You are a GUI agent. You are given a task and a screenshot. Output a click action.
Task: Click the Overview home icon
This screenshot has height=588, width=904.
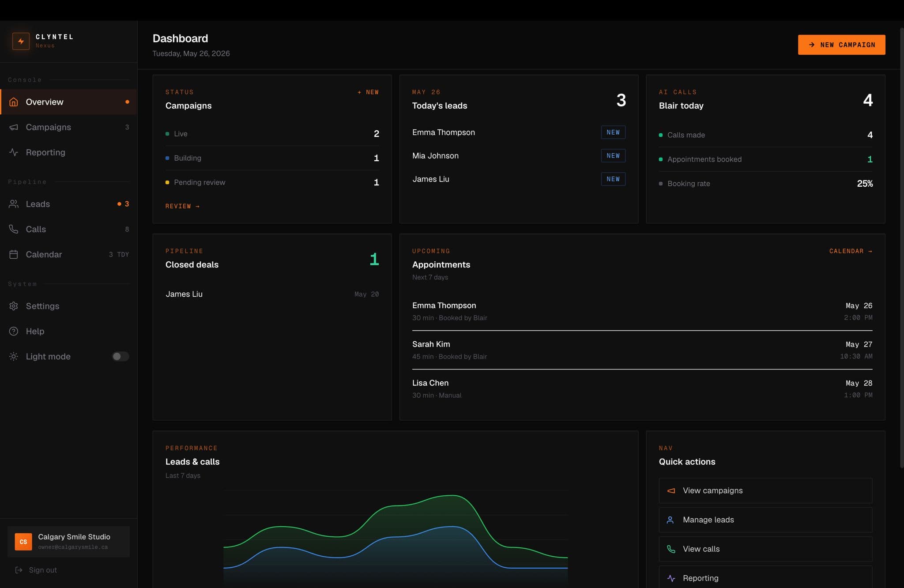point(14,102)
